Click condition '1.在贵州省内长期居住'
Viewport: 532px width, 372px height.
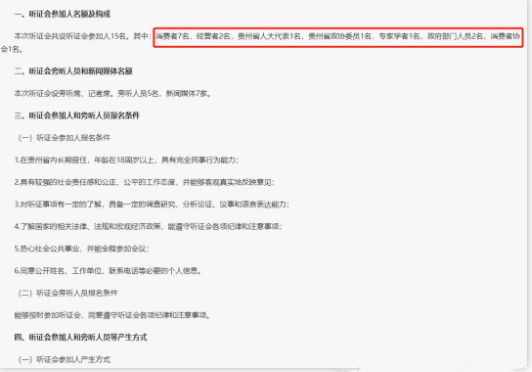[51, 160]
